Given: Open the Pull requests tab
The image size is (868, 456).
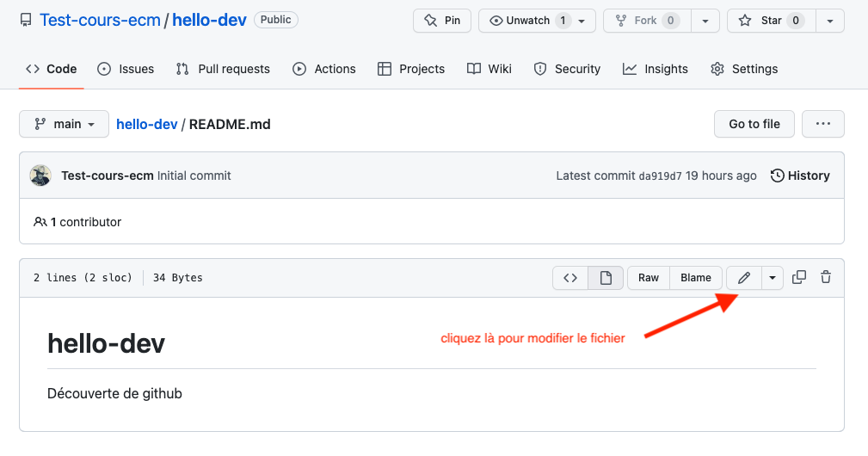Looking at the screenshot, I should (x=223, y=69).
